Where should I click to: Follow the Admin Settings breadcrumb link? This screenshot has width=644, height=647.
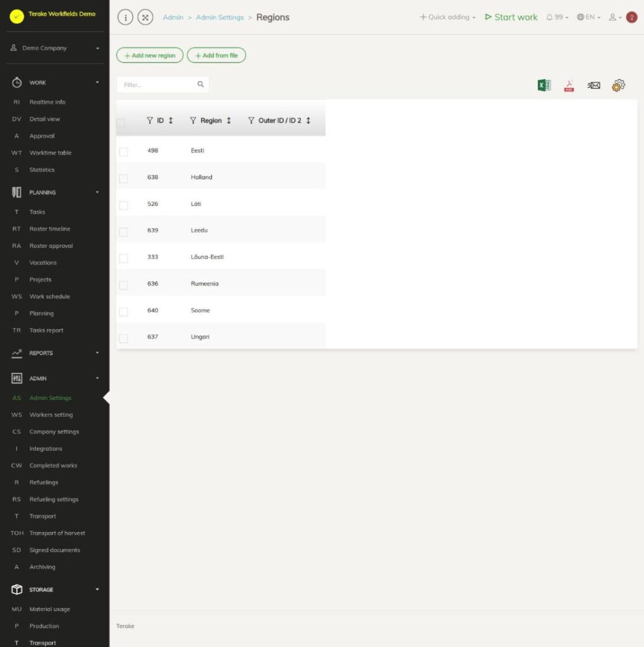(x=220, y=17)
